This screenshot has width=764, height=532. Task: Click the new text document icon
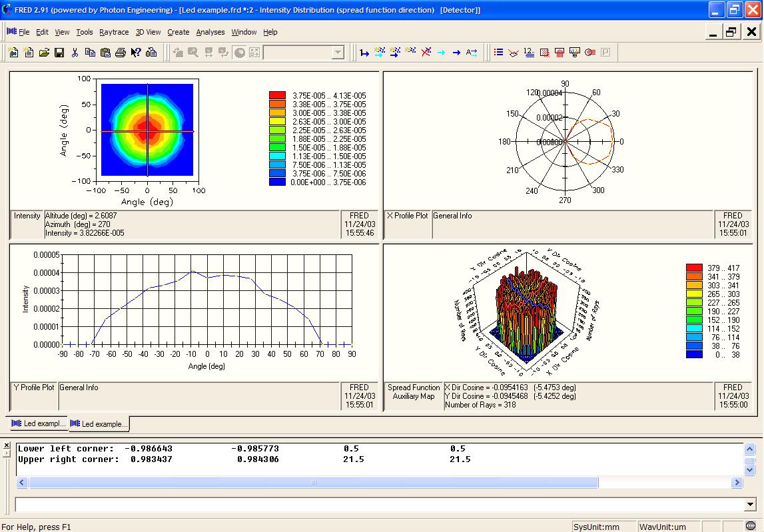click(29, 52)
